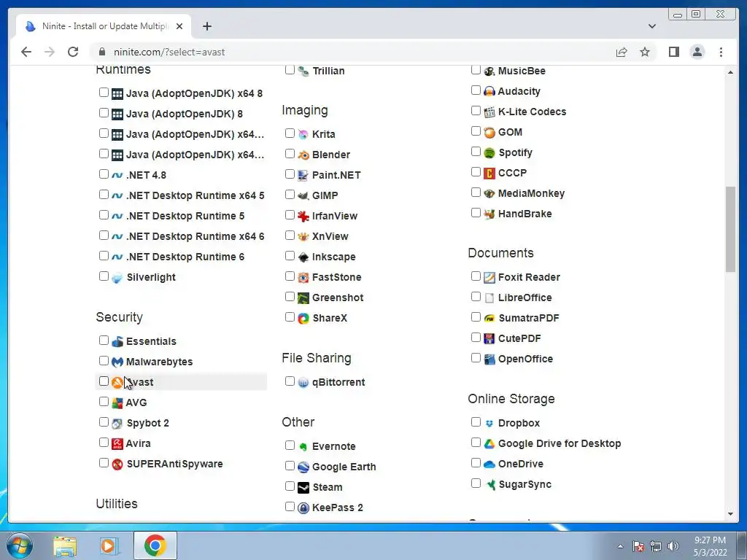Click the Action Center flag tray icon
The width and height of the screenshot is (747, 560).
tap(638, 546)
